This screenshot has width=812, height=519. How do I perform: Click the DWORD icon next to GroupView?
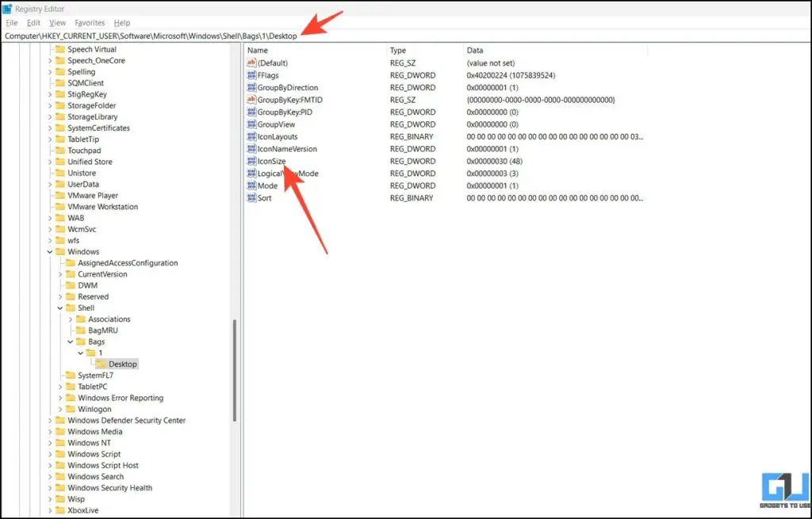click(252, 124)
